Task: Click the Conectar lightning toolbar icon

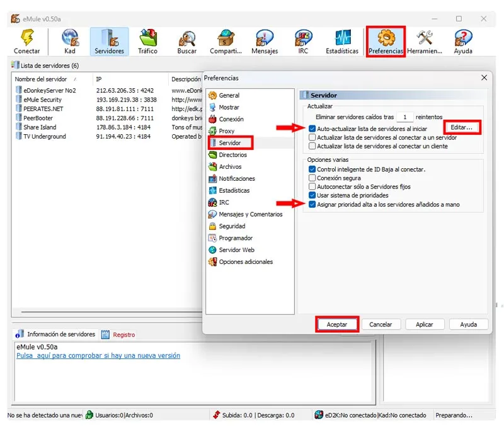Action: (x=27, y=42)
